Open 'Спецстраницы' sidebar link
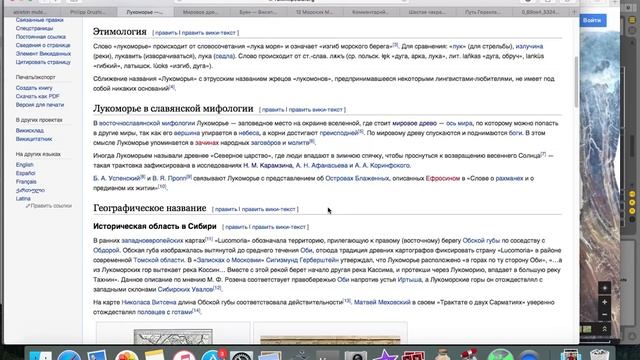 point(34,28)
